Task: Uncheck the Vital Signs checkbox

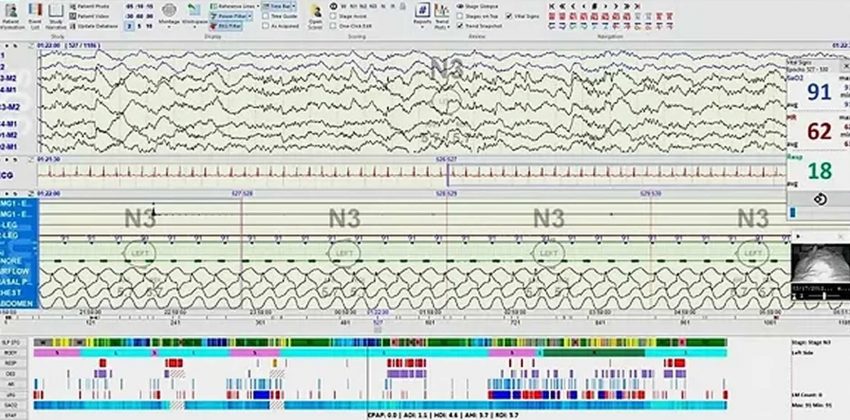Action: 509,16
